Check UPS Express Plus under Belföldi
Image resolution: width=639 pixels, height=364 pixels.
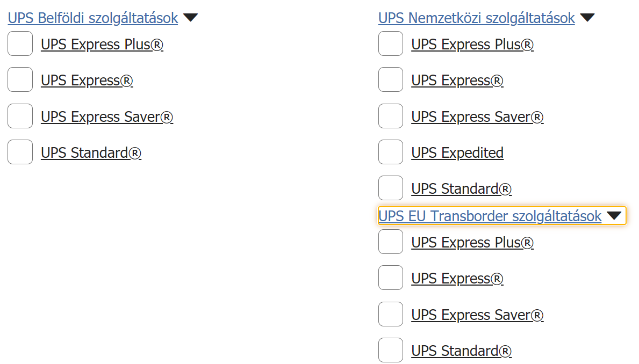point(20,44)
